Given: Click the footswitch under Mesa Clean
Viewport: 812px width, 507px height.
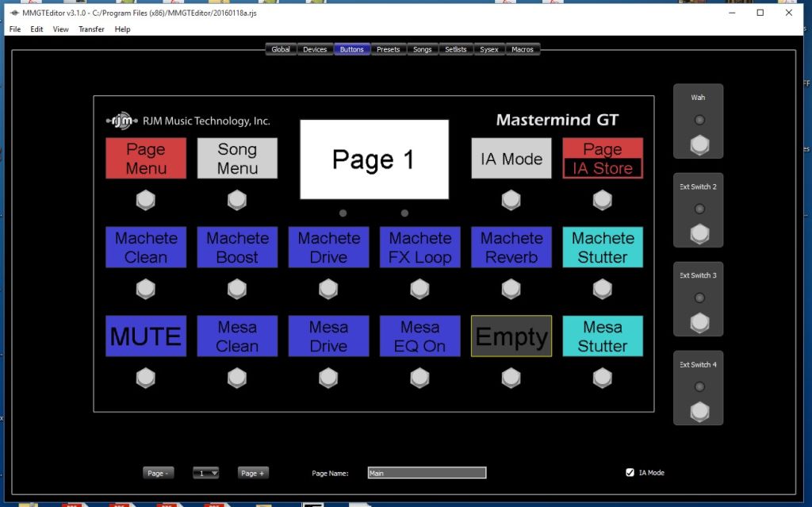Looking at the screenshot, I should click(x=237, y=378).
